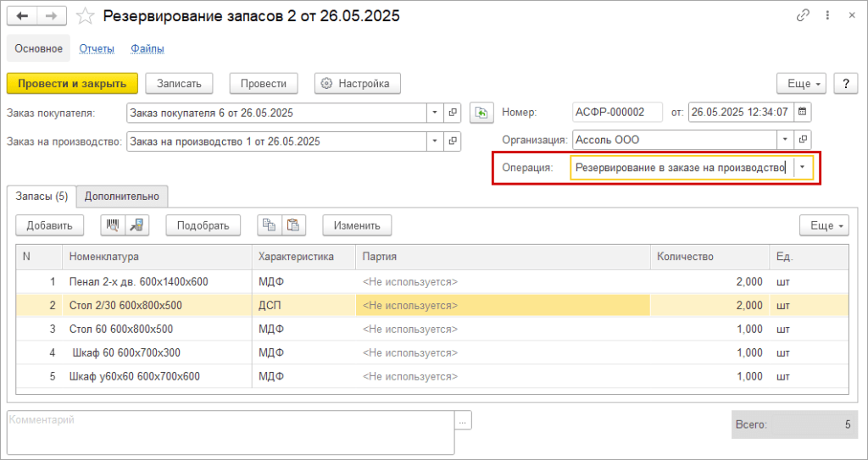Copy selected rows to clipboard icon
868x460 pixels.
pos(269,224)
